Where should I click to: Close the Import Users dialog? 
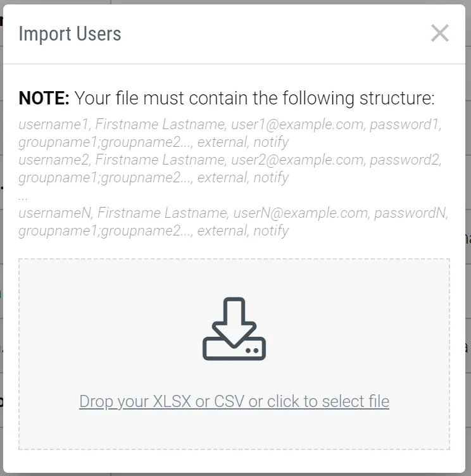point(439,34)
